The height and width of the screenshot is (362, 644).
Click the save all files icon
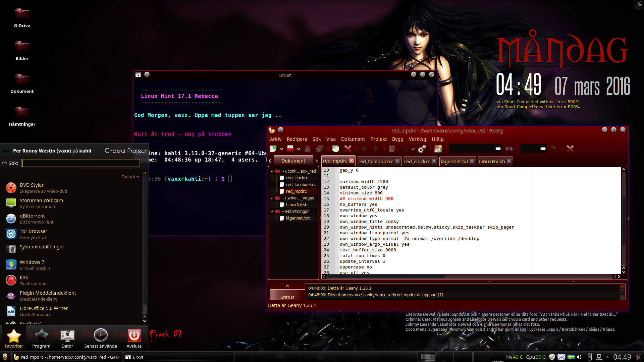[x=320, y=148]
